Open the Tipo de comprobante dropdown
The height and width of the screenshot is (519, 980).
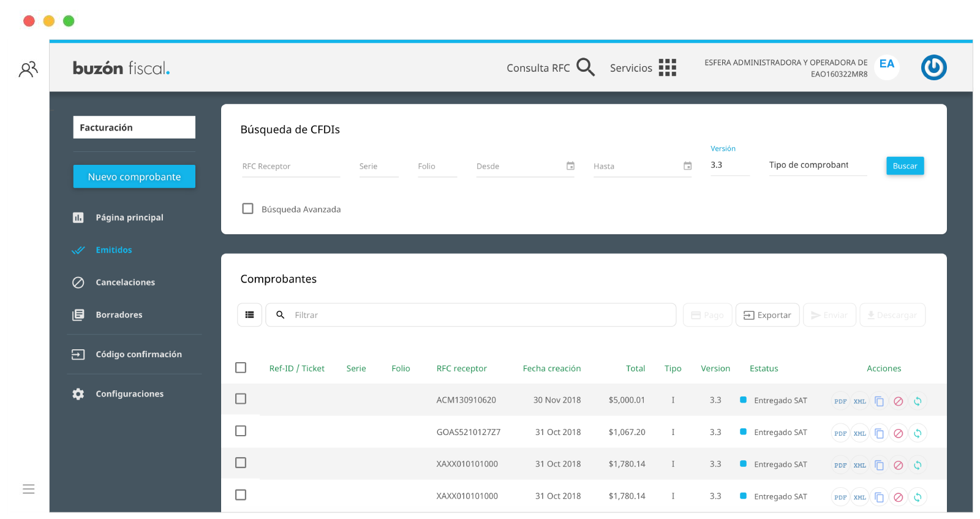click(817, 165)
